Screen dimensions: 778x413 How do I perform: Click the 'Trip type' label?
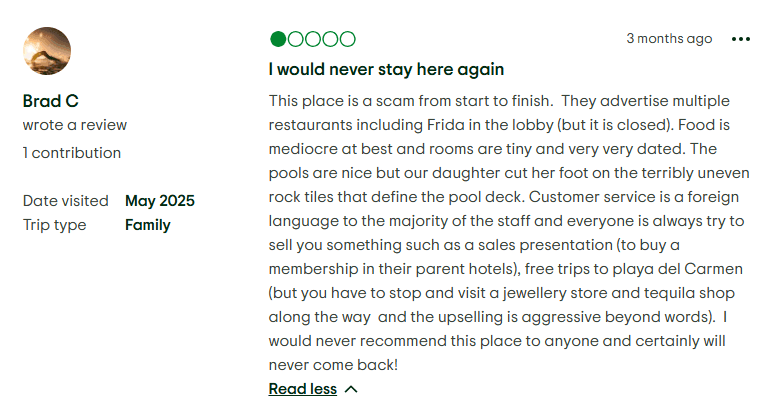click(55, 225)
